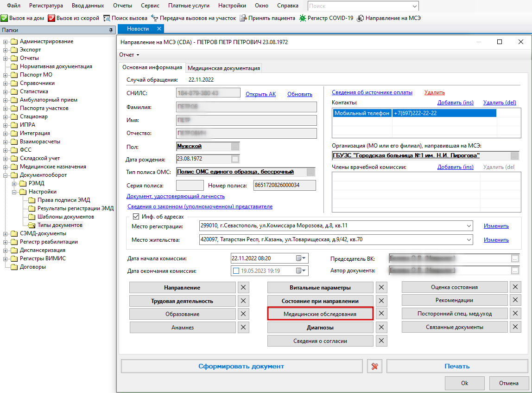Click the Печать button
This screenshot has height=393, width=532.
coord(457,366)
